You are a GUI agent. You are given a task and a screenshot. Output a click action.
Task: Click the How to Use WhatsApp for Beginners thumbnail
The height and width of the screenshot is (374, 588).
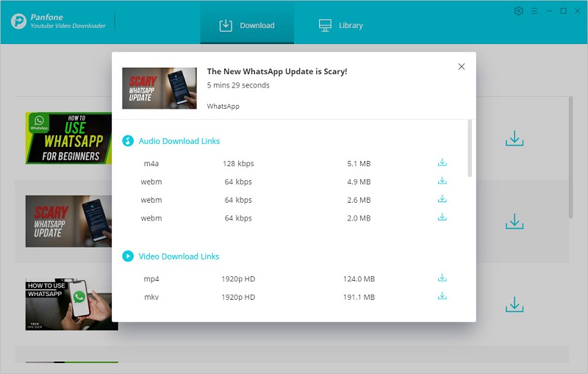coord(68,138)
